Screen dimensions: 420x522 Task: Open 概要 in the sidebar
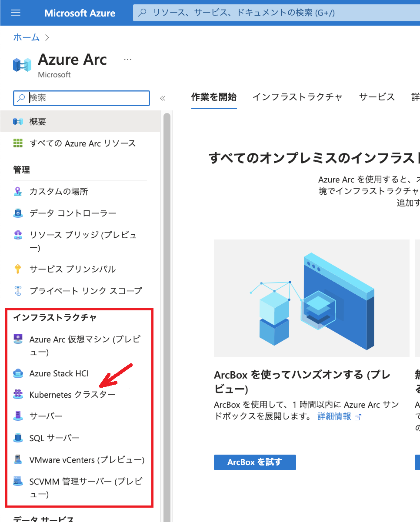coord(80,121)
